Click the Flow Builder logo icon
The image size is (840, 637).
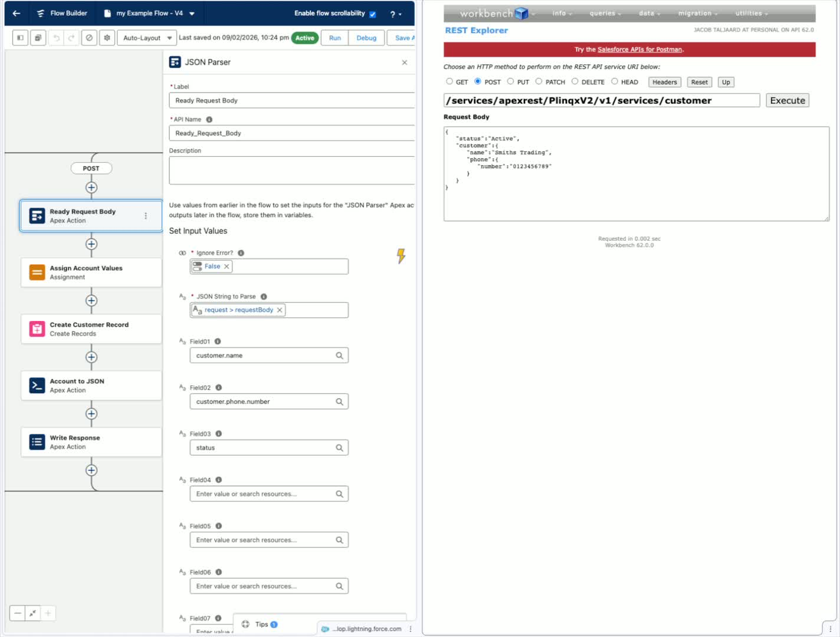(40, 13)
